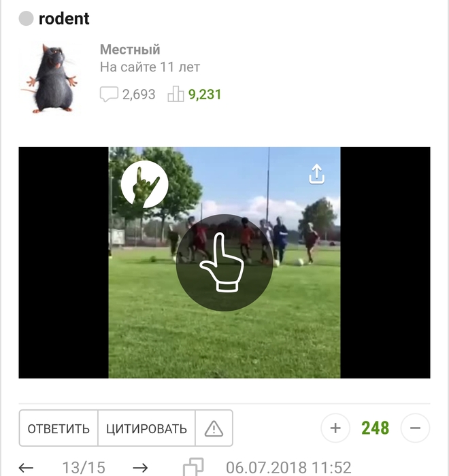Click the share upload icon on the video

[x=316, y=174]
